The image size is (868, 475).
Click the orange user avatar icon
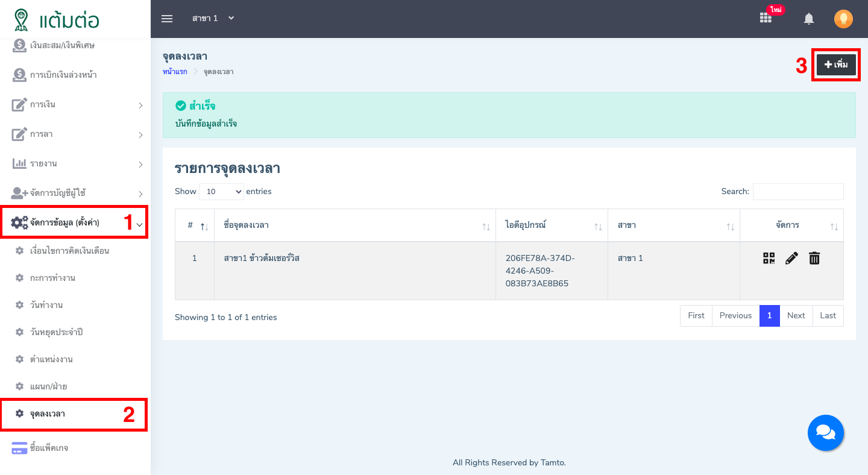click(x=843, y=19)
